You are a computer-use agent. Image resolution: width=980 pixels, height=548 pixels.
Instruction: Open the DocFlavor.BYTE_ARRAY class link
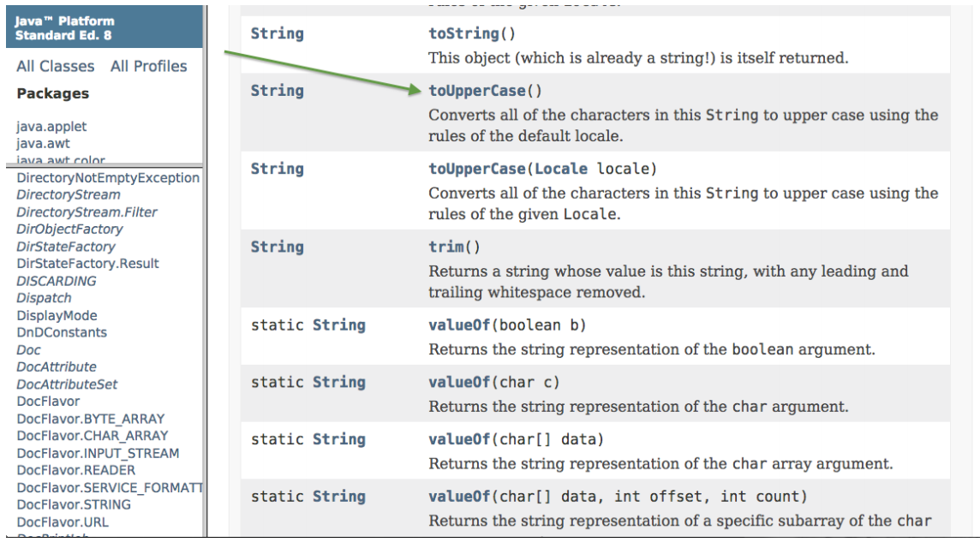point(90,419)
